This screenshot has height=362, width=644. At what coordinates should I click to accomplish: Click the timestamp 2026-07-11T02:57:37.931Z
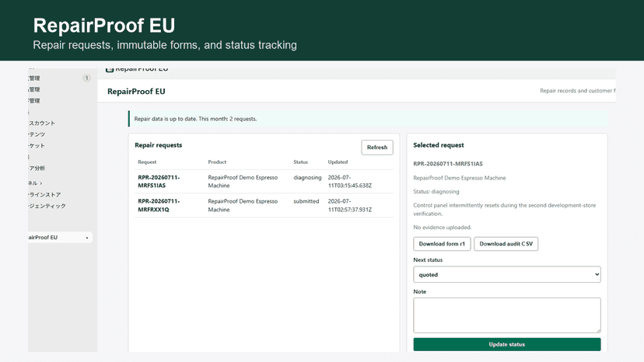tap(350, 205)
